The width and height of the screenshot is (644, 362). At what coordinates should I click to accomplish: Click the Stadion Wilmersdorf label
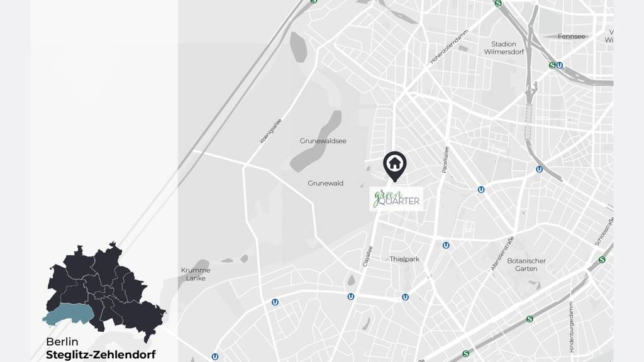[504, 48]
